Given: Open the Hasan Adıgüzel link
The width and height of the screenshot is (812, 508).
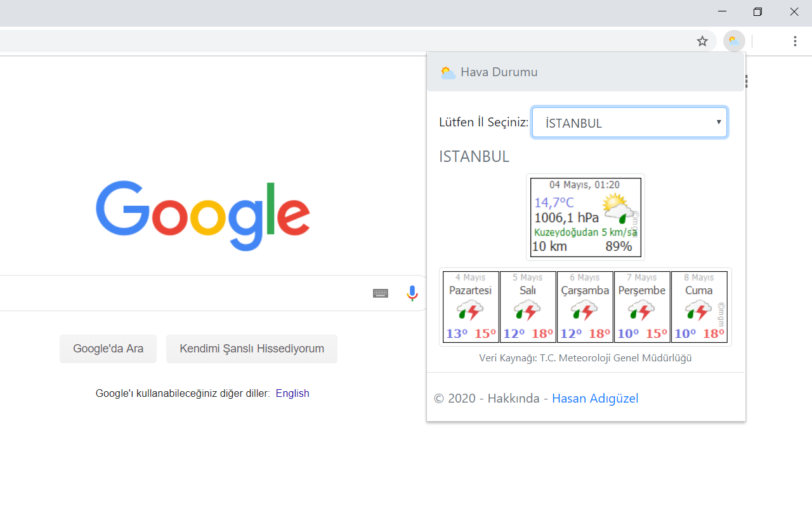Looking at the screenshot, I should coord(595,399).
